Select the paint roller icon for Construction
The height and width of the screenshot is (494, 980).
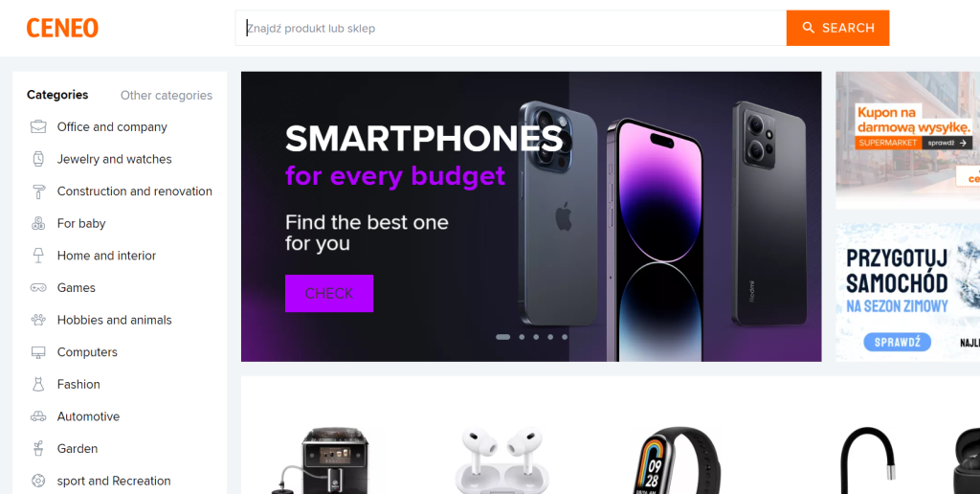click(38, 191)
